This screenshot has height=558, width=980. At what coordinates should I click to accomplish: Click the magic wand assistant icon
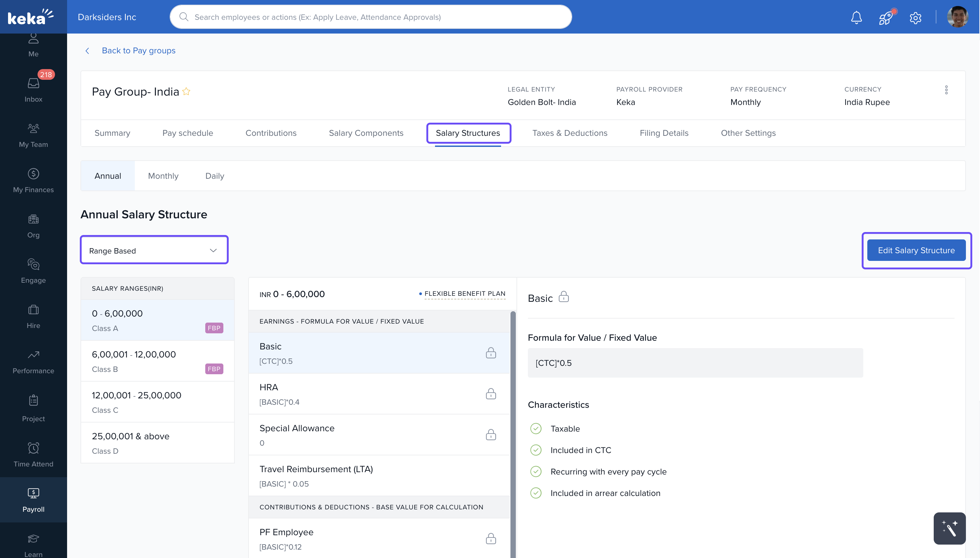click(949, 528)
